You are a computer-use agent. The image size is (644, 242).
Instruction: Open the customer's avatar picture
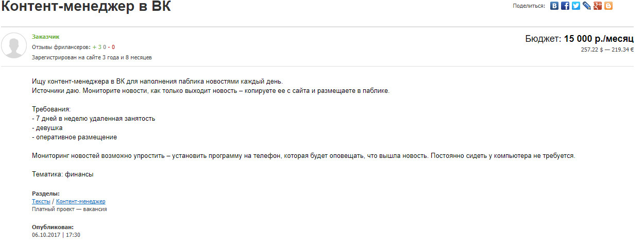[x=14, y=45]
